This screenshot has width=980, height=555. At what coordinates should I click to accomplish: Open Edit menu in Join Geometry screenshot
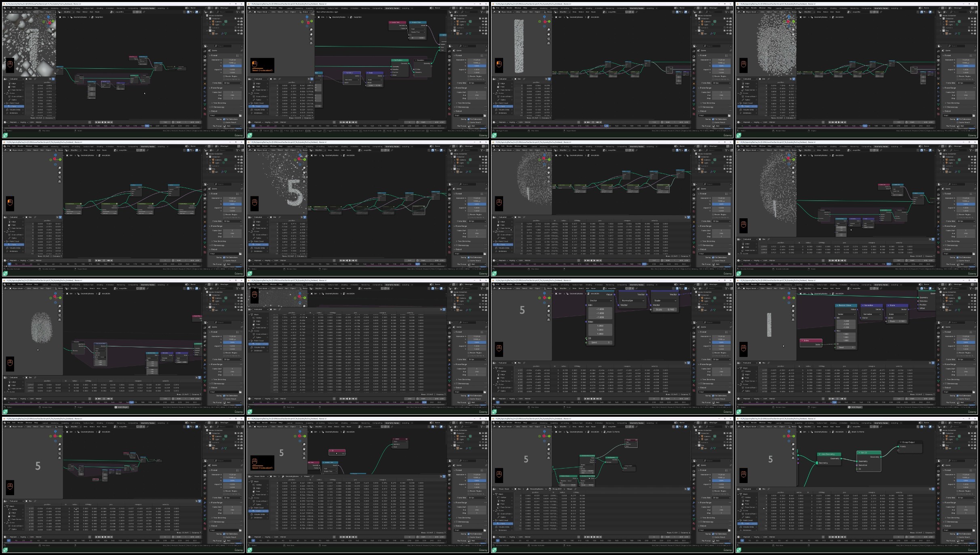747,423
